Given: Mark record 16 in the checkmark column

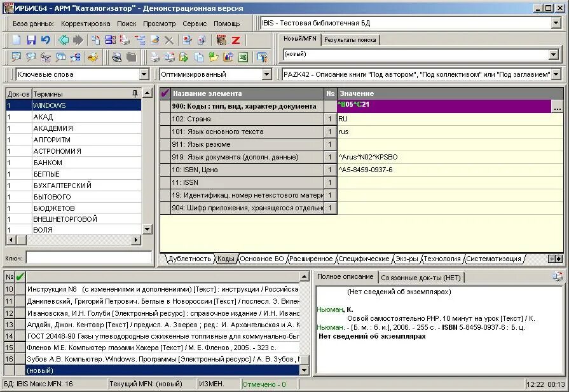Looking at the screenshot, I should coord(20,359).
